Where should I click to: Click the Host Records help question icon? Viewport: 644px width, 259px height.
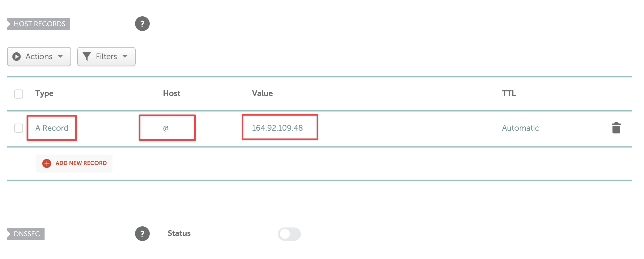coord(142,24)
